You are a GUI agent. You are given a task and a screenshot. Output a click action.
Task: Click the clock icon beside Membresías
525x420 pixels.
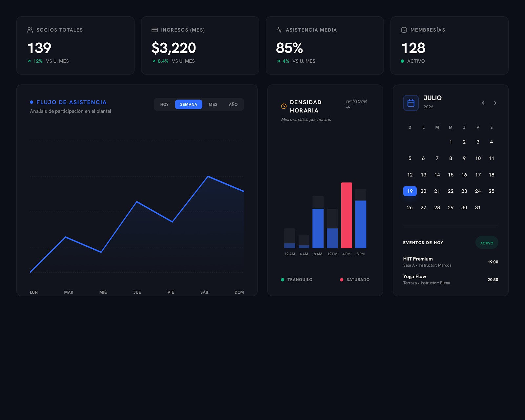click(x=404, y=30)
